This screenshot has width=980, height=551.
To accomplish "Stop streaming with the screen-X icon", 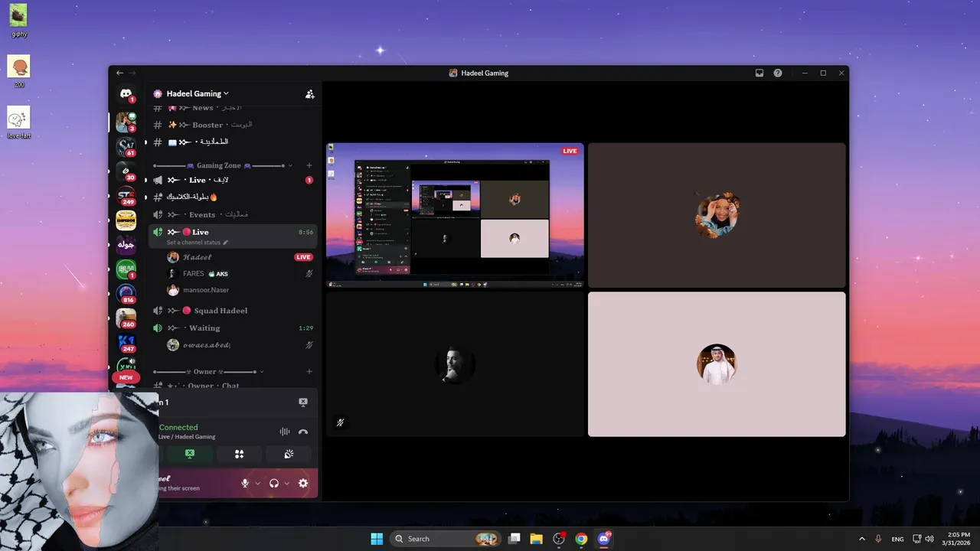I will tap(303, 403).
